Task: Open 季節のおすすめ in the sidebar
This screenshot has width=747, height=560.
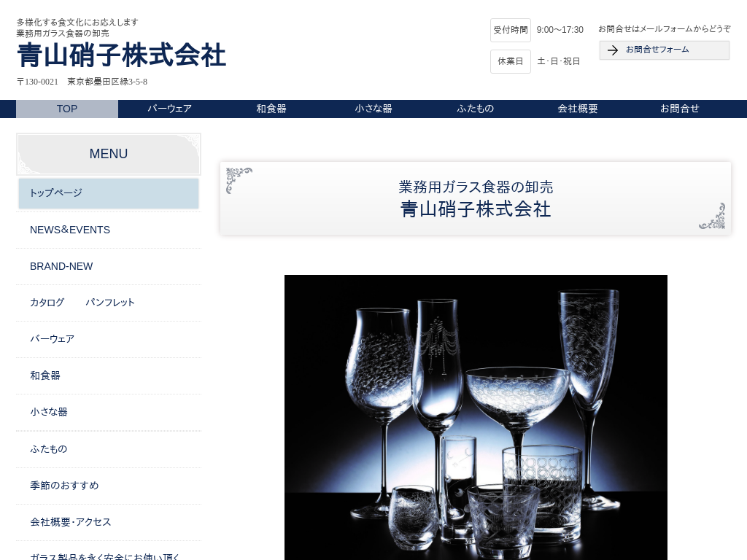Action: tap(64, 486)
